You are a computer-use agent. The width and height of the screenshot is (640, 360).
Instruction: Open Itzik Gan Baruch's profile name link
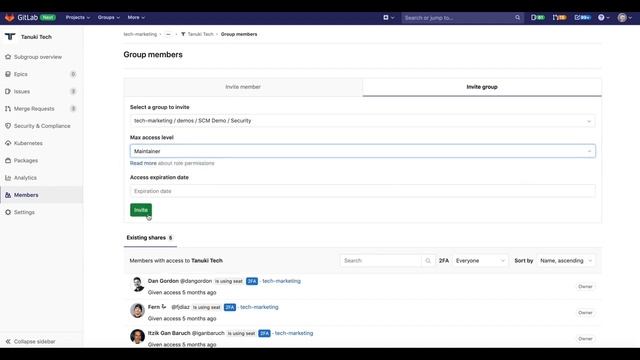169,333
